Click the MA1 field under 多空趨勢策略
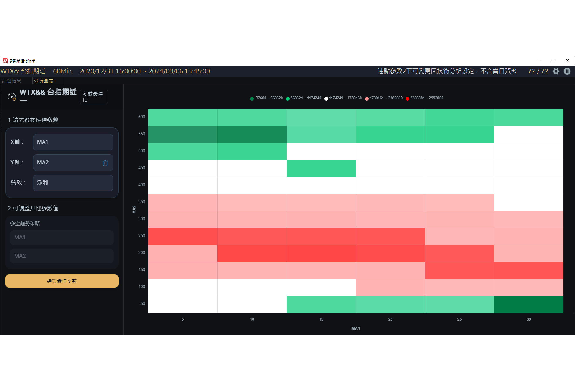575x392 pixels. [x=62, y=238]
